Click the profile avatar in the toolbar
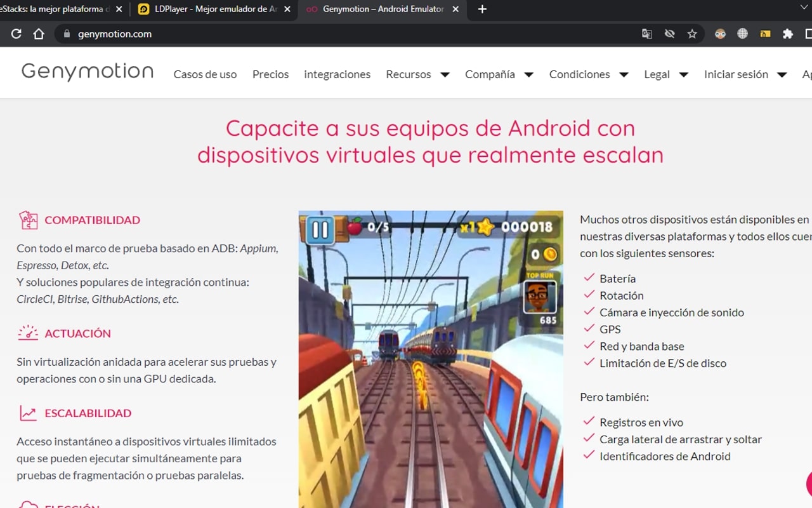This screenshot has width=812, height=508. pyautogui.click(x=719, y=34)
